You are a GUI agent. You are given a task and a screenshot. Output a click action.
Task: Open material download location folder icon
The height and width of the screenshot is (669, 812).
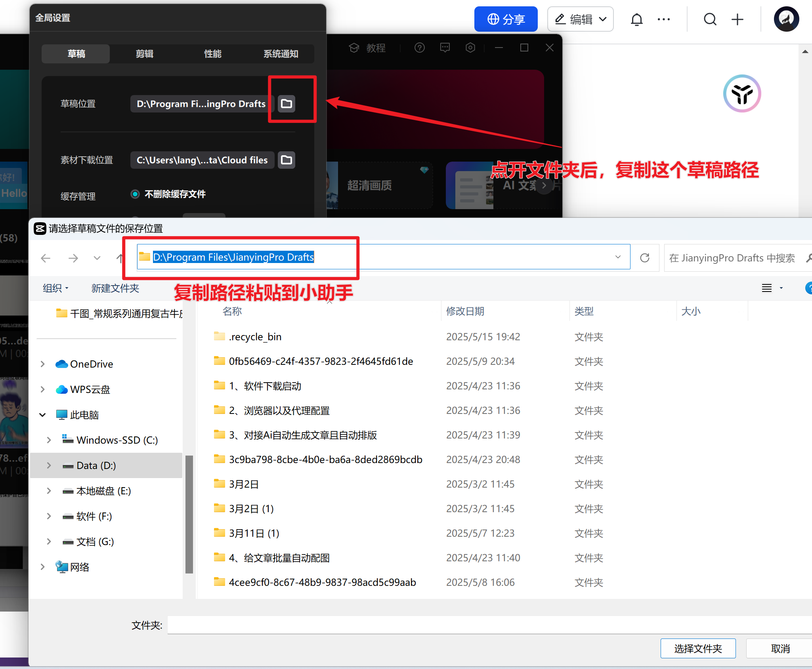[286, 160]
